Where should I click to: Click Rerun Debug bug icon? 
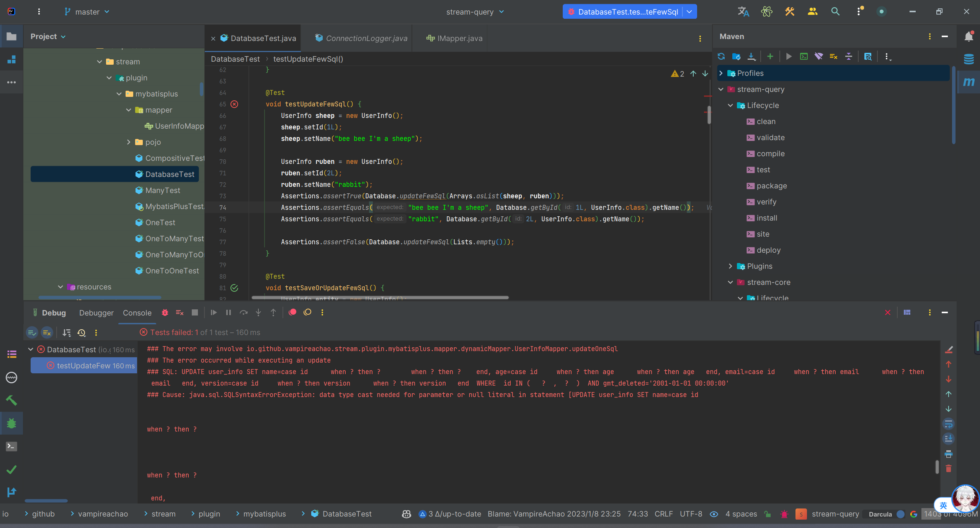point(165,313)
